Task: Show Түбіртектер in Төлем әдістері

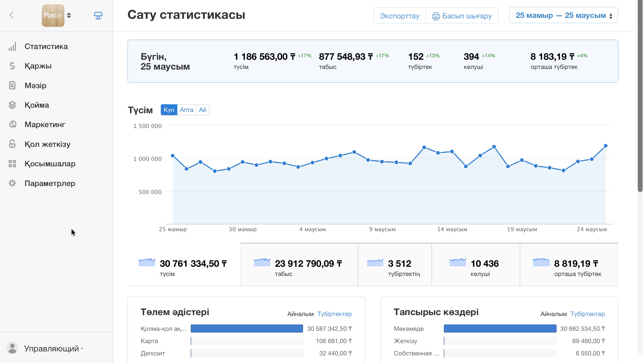Action: (335, 314)
